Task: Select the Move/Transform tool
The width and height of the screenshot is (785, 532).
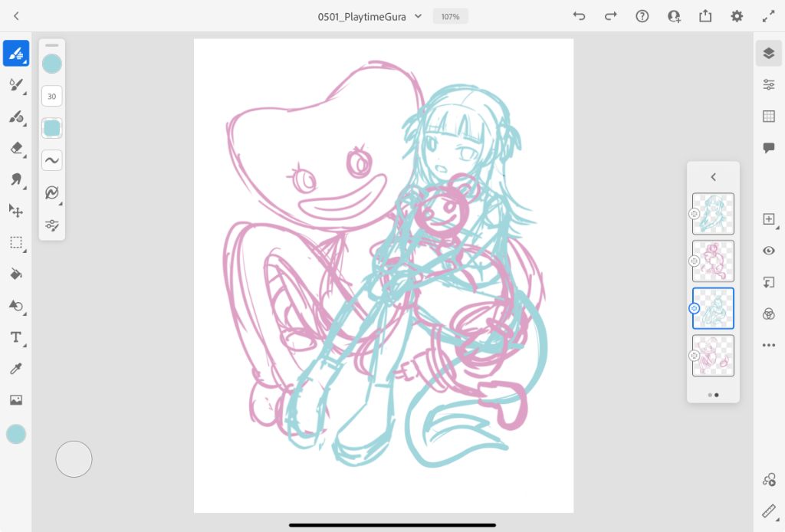Action: pyautogui.click(x=16, y=211)
